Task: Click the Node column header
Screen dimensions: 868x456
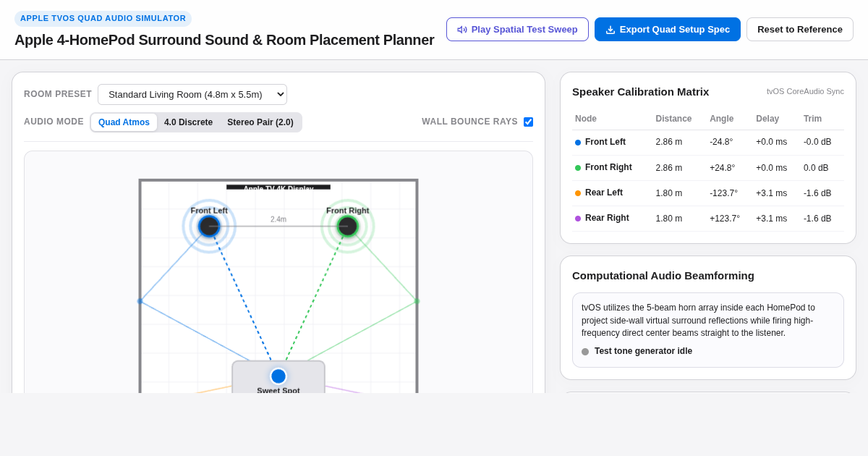Action: (x=587, y=119)
